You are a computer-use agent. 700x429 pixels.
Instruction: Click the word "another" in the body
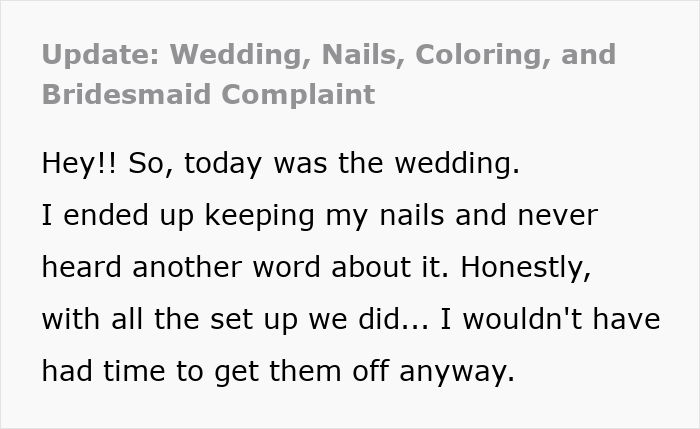click(x=188, y=267)
